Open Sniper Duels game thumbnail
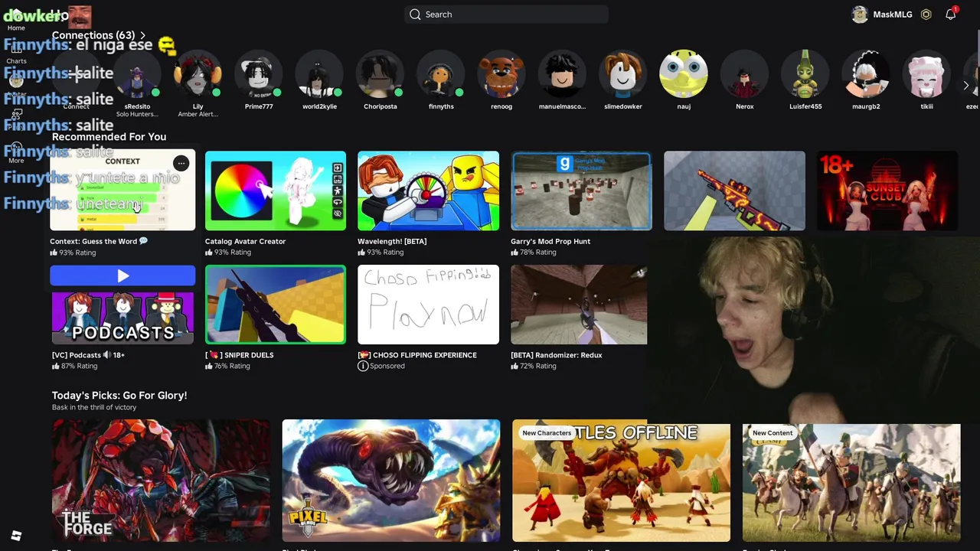This screenshot has height=551, width=980. point(276,305)
